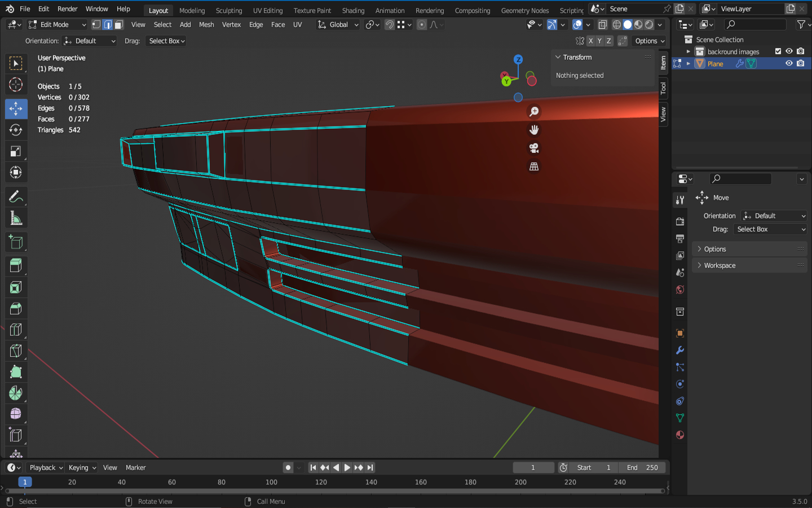Select the Bevel tool
The width and height of the screenshot is (812, 508).
16,309
